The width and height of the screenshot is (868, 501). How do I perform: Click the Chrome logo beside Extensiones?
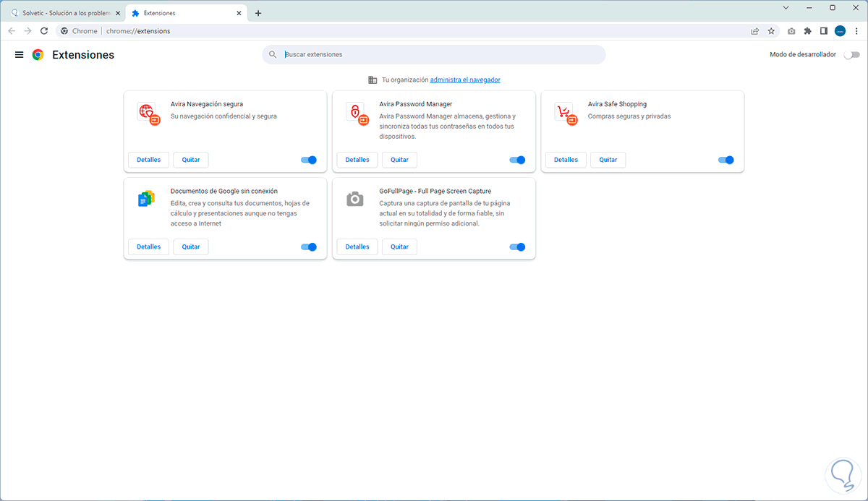[x=38, y=55]
